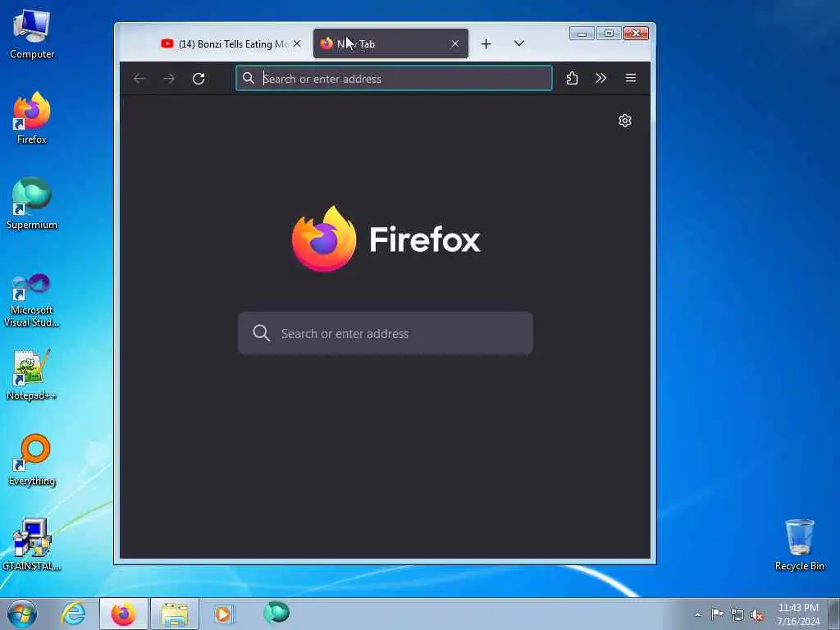Viewport: 840px width, 630px height.
Task: Focus the toolbar address bar field
Action: (x=395, y=78)
